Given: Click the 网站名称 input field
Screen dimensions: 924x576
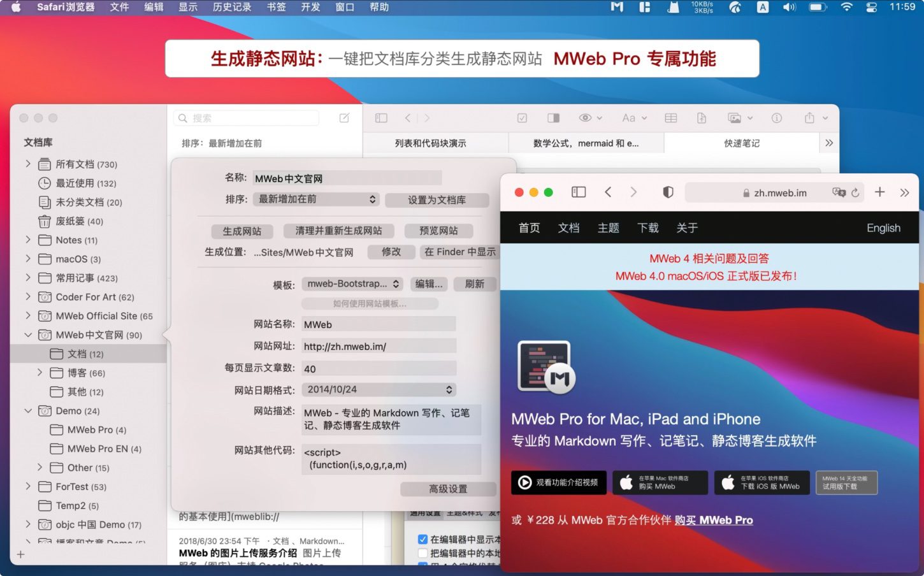Looking at the screenshot, I should [379, 324].
